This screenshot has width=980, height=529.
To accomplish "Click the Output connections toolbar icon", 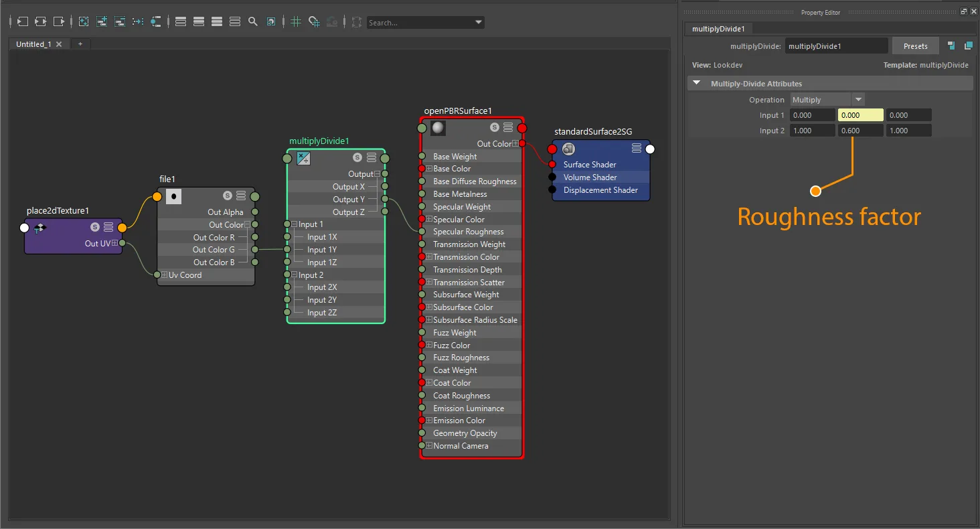I will [59, 21].
